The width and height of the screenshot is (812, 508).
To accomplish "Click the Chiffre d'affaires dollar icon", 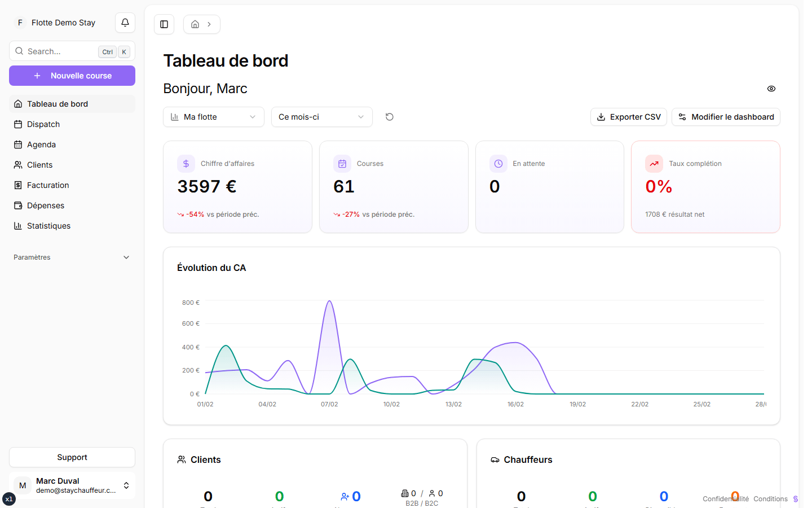I will pyautogui.click(x=186, y=164).
